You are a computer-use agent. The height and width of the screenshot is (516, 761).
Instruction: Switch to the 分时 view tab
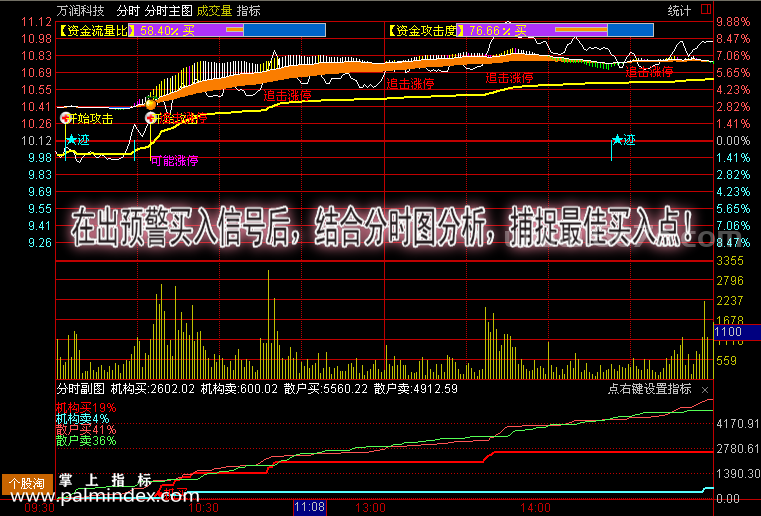click(x=128, y=10)
